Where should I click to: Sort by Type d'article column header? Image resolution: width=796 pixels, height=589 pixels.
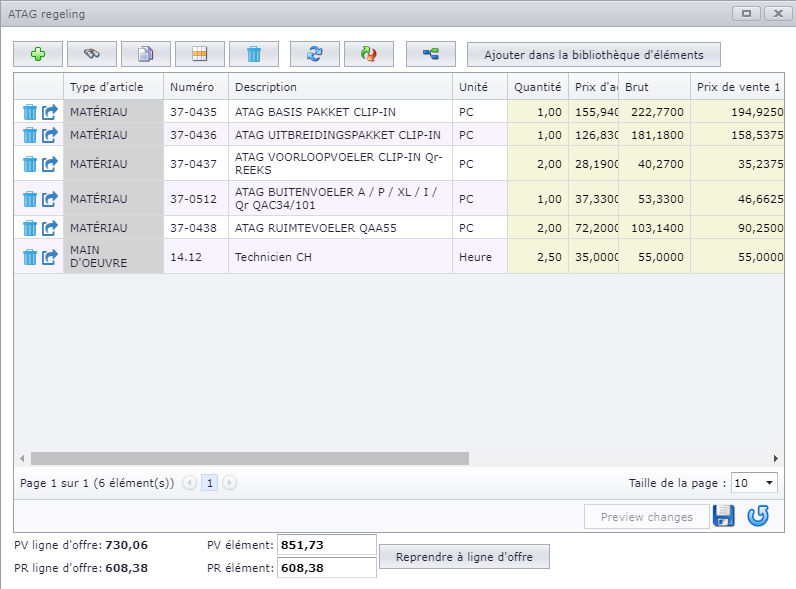click(113, 87)
